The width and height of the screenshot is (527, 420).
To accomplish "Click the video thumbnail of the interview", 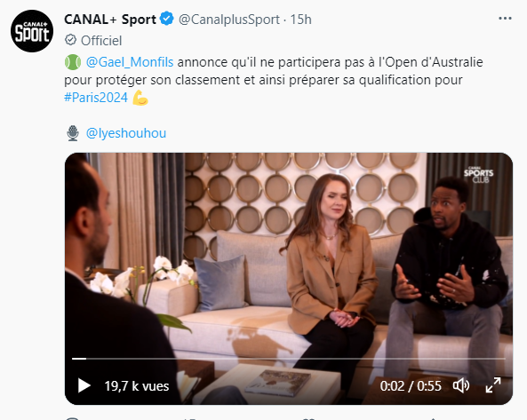I will [289, 278].
